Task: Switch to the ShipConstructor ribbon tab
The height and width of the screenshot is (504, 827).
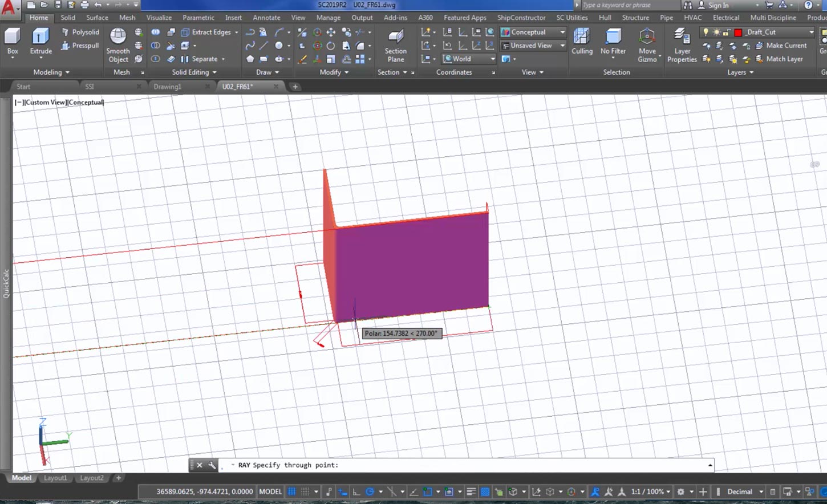Action: click(x=521, y=18)
